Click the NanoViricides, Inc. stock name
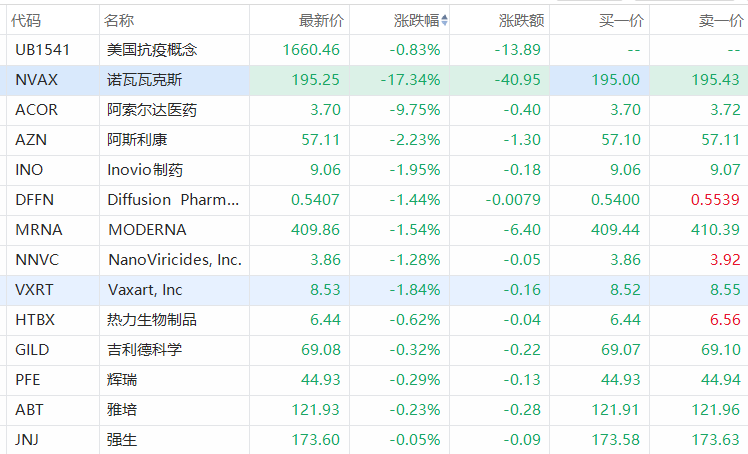This screenshot has width=748, height=454. pyautogui.click(x=174, y=260)
